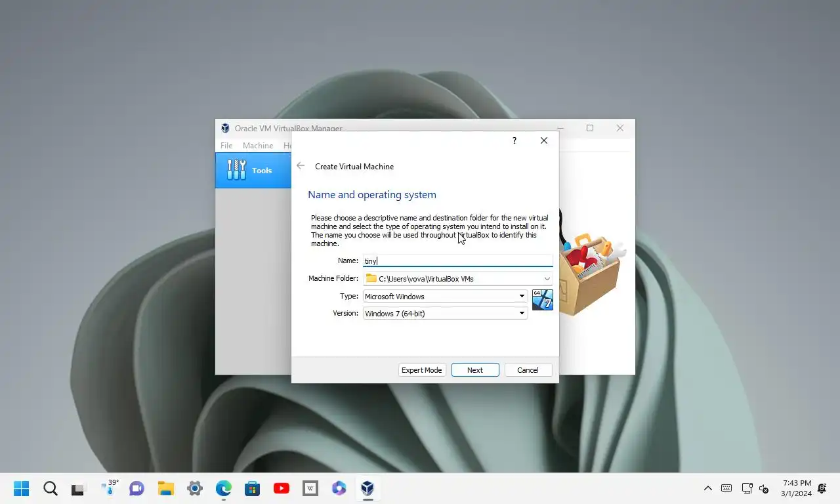Open the weather widget showing 39°
Screen dimensions: 840x504
pyautogui.click(x=109, y=487)
